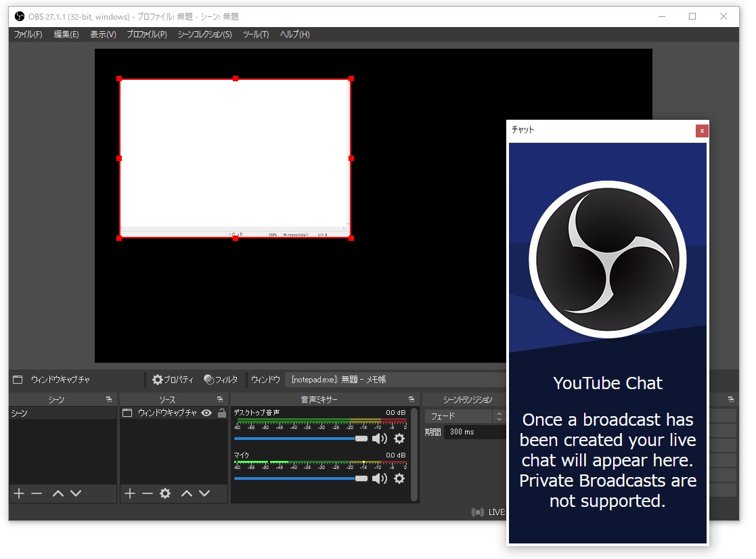Move scene down with arrow icon
The width and height of the screenshot is (756, 559).
point(76,493)
